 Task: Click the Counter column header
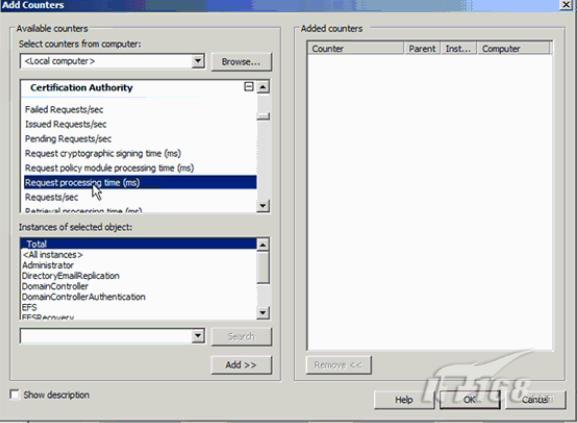click(355, 48)
